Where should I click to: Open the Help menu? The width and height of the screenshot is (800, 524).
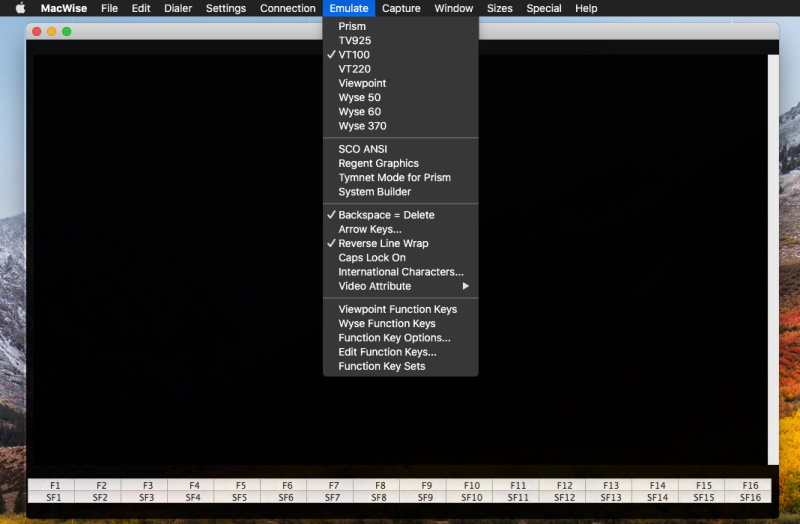coord(586,8)
